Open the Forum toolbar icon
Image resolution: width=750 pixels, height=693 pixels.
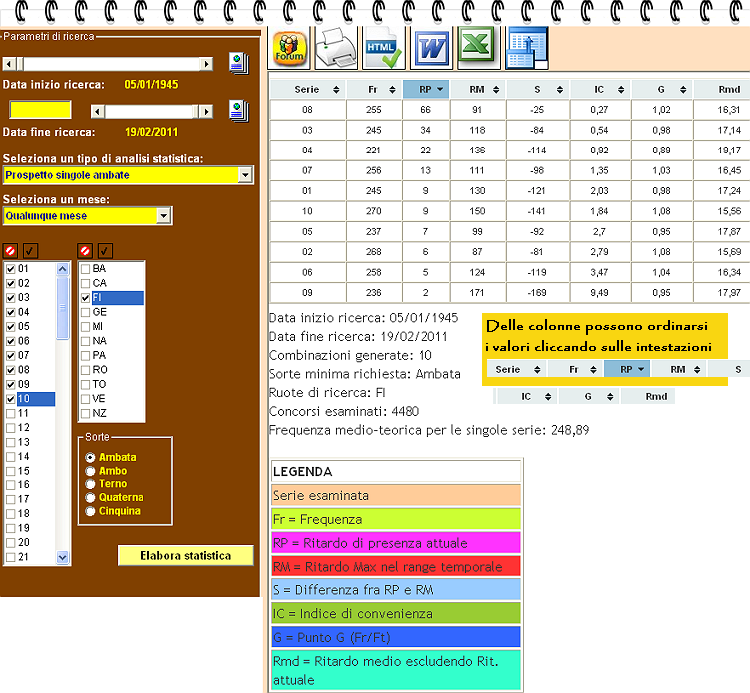tap(289, 48)
